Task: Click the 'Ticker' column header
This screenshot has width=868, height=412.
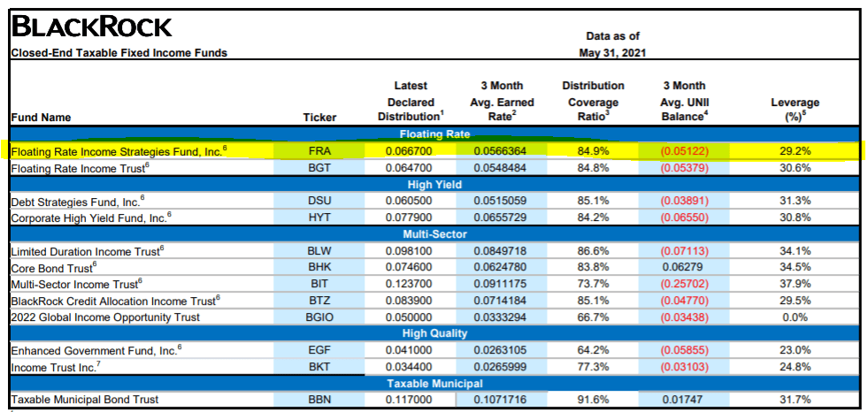Action: click(x=319, y=118)
